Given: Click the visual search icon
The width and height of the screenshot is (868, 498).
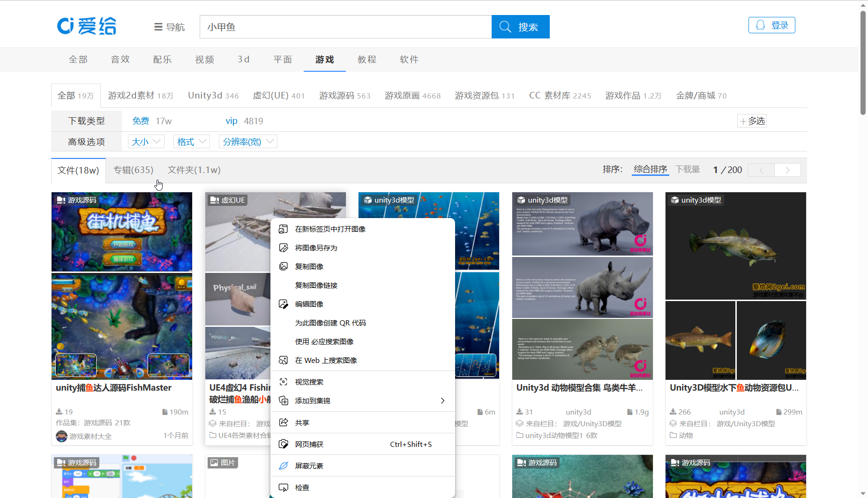Looking at the screenshot, I should click(x=283, y=382).
